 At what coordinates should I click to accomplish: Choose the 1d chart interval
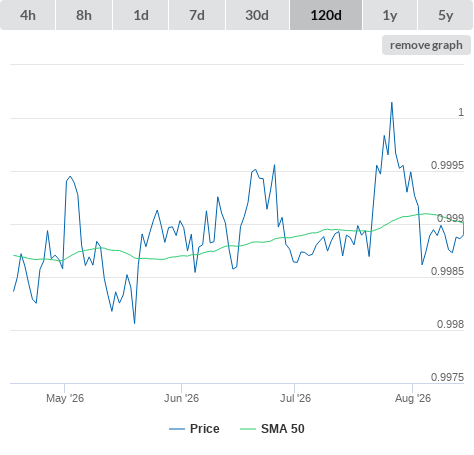click(x=141, y=15)
